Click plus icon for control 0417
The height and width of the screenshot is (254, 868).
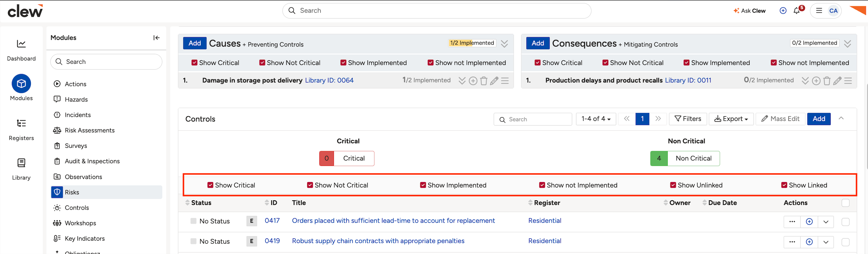click(x=809, y=222)
